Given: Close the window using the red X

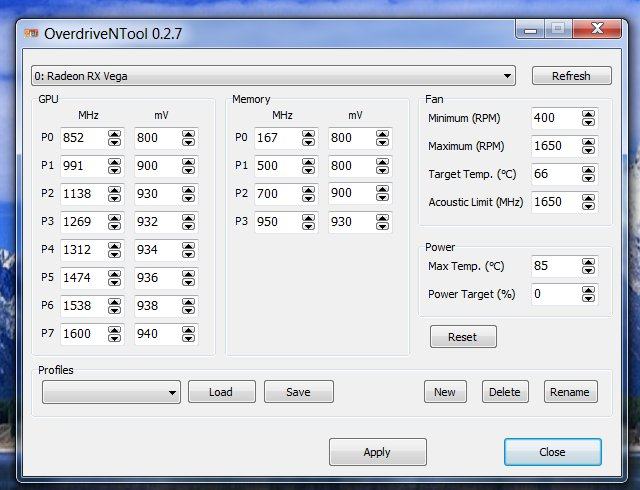Looking at the screenshot, I should click(x=597, y=29).
